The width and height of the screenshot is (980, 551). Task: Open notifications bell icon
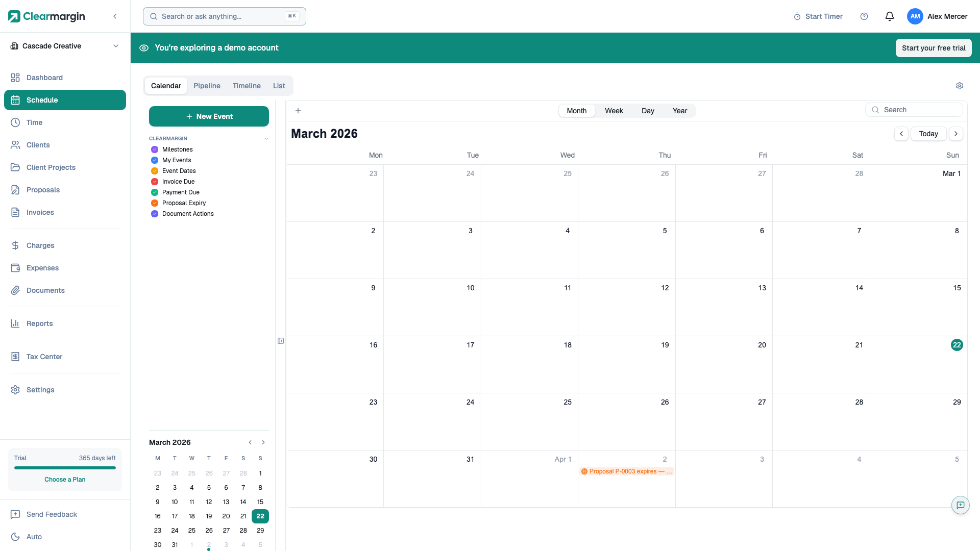889,16
